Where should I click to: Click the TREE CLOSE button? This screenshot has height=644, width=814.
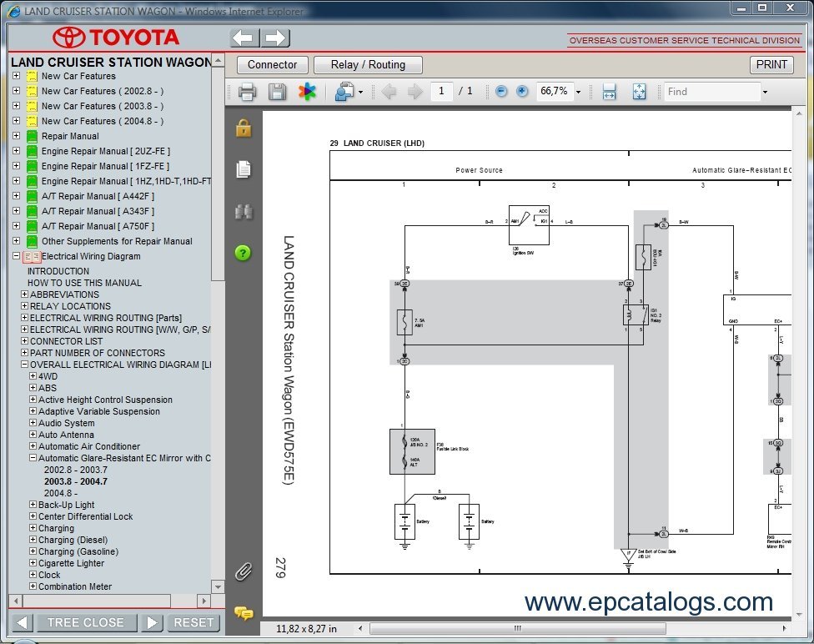coord(86,622)
